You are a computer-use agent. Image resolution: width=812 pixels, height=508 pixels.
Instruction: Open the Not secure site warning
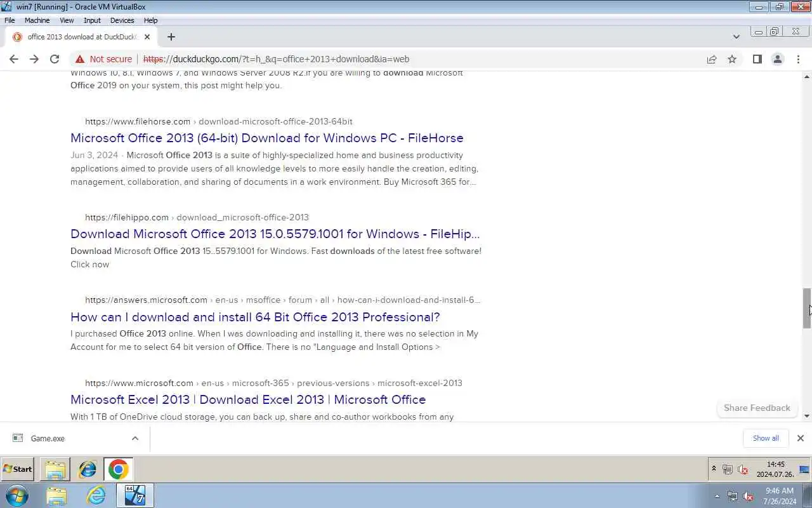tap(103, 59)
